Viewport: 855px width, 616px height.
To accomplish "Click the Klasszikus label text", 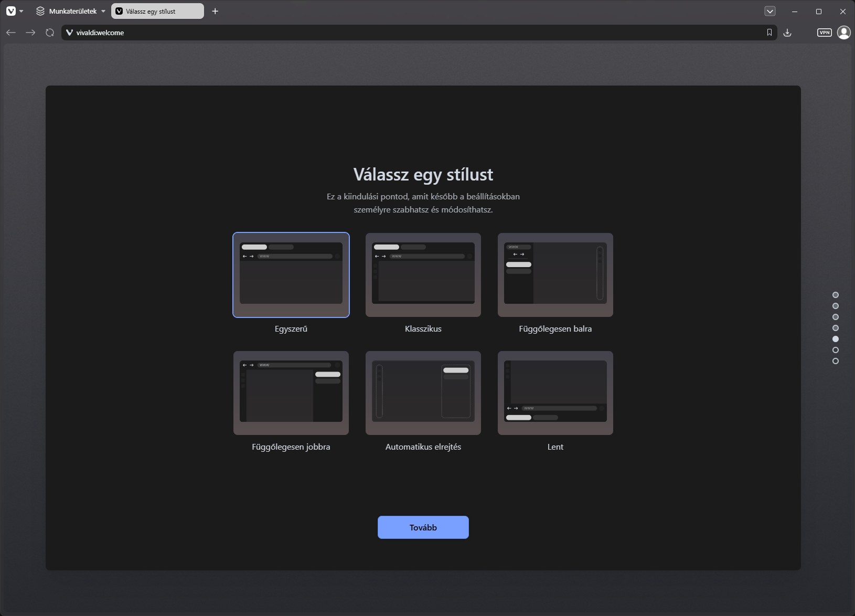I will pyautogui.click(x=423, y=329).
